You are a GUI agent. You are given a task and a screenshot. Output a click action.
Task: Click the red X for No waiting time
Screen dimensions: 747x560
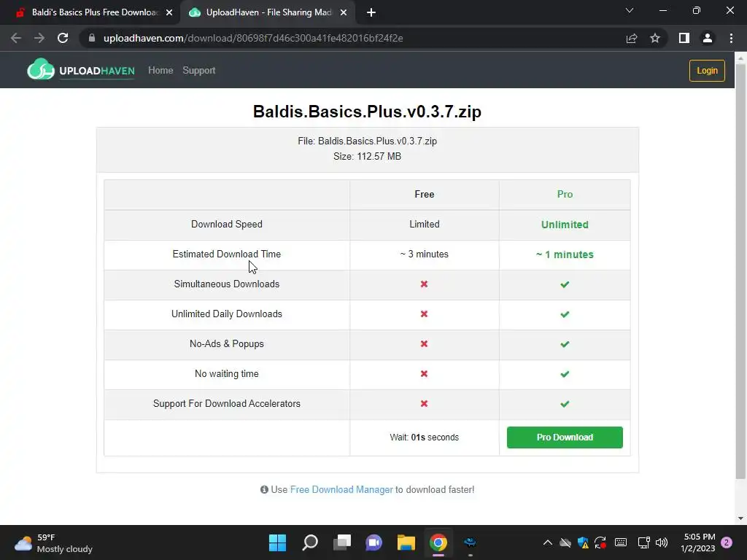424,374
